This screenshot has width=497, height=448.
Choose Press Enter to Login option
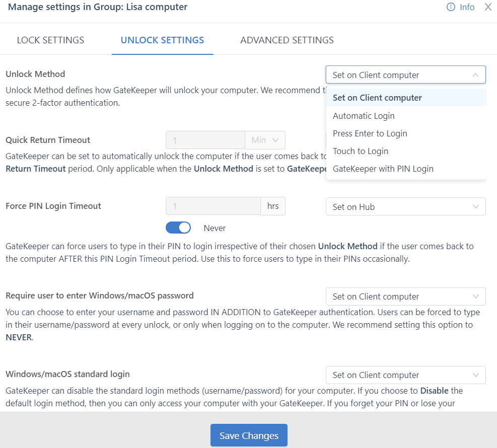click(x=370, y=133)
